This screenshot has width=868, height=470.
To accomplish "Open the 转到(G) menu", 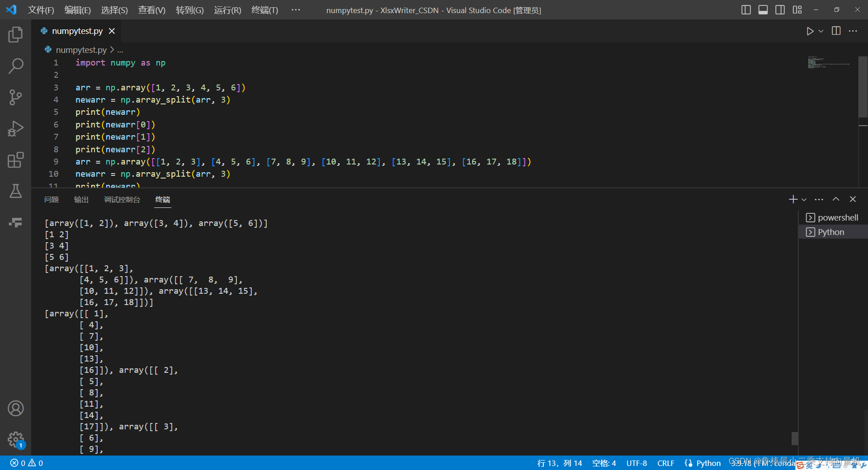I will tap(189, 10).
